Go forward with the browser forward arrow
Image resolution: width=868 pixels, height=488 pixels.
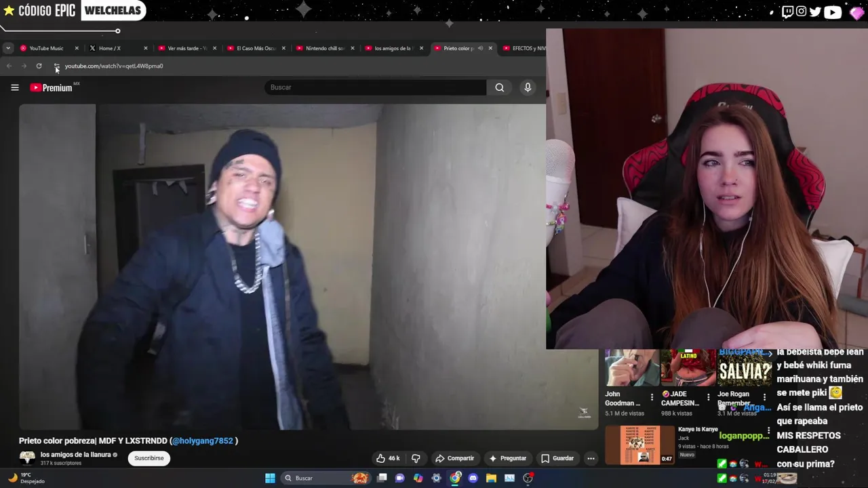point(24,66)
